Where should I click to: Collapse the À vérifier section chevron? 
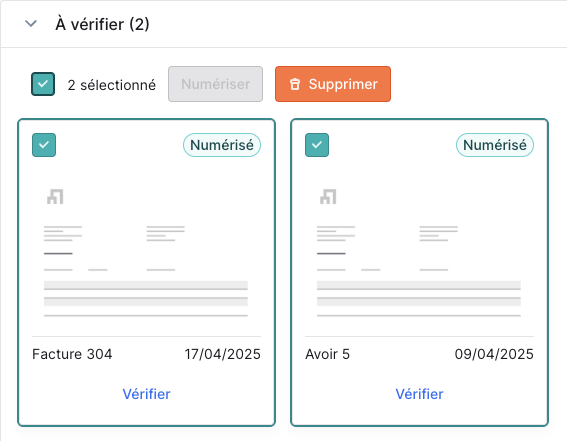point(31,24)
